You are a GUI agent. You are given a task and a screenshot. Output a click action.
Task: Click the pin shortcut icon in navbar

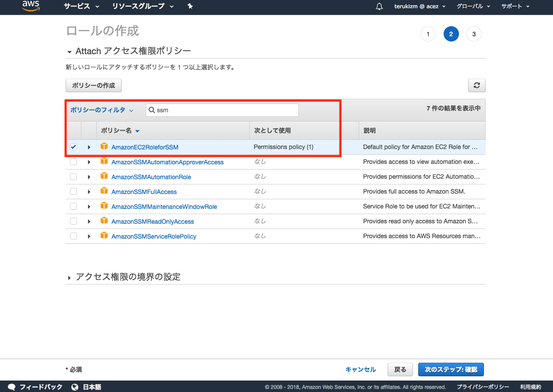point(190,7)
